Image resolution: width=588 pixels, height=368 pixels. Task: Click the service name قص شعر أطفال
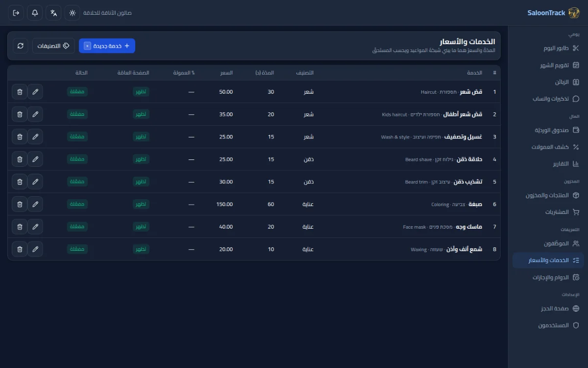click(x=463, y=114)
